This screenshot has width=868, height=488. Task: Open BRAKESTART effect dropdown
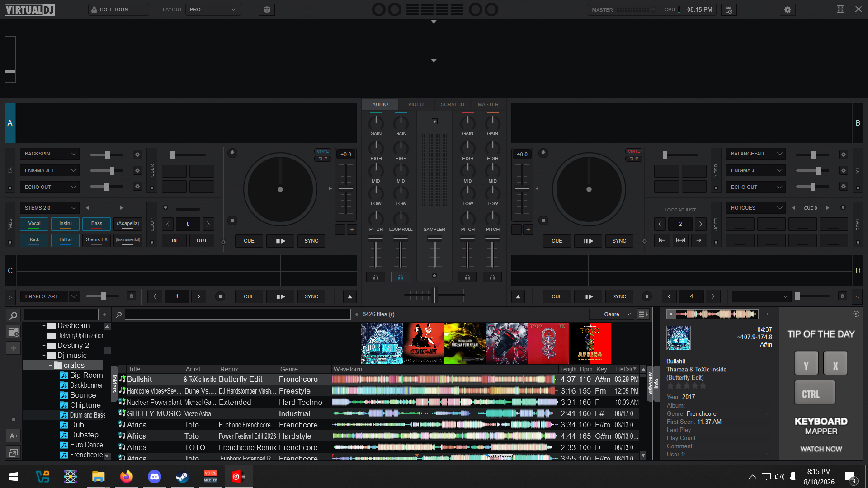click(x=74, y=296)
